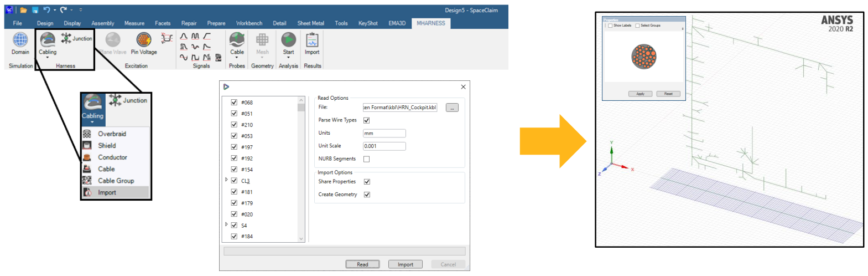Switch to the EMA3D tab
The height and width of the screenshot is (276, 868).
[397, 23]
